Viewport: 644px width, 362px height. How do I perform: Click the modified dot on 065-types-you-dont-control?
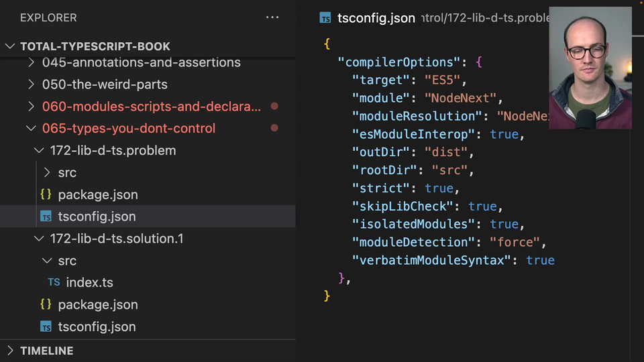[x=274, y=129]
